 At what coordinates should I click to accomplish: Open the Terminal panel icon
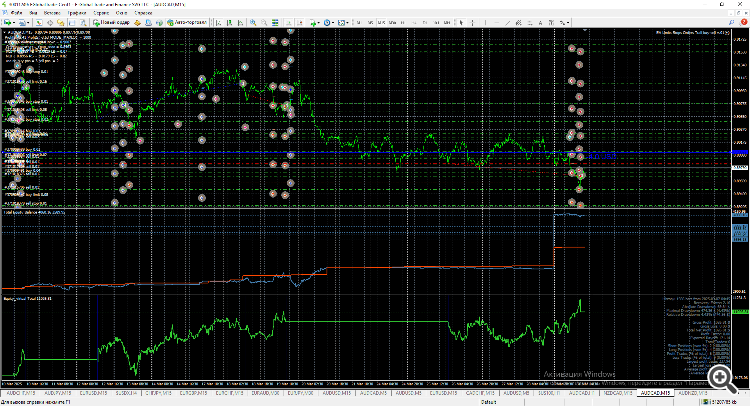[x=72, y=22]
